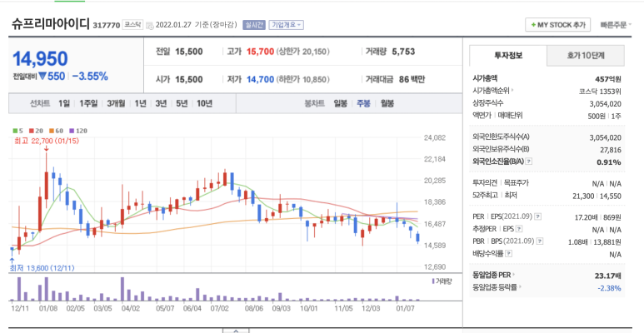The height and width of the screenshot is (333, 644).
Task: Open help icon next to PER EPS(2021.09)
Action: [x=537, y=216]
